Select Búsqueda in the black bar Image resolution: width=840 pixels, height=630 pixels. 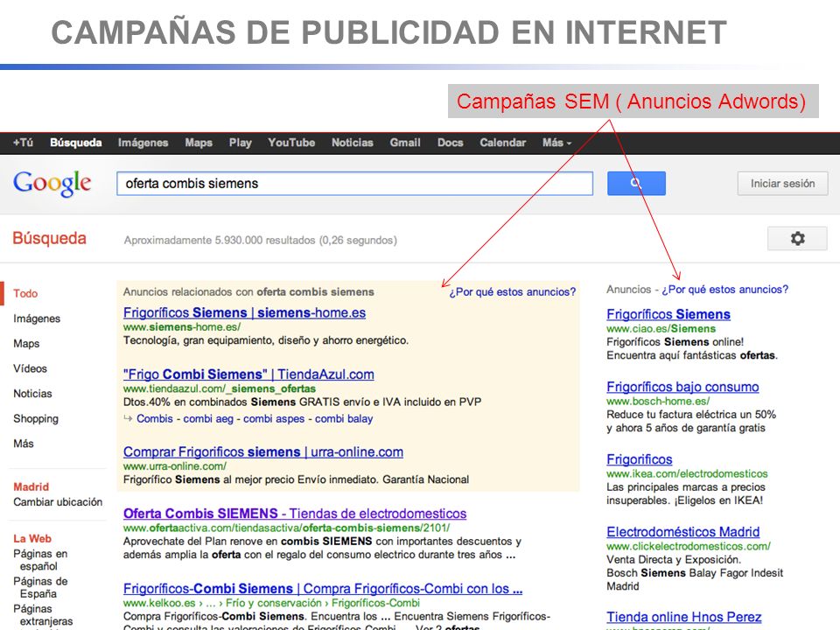click(x=75, y=143)
